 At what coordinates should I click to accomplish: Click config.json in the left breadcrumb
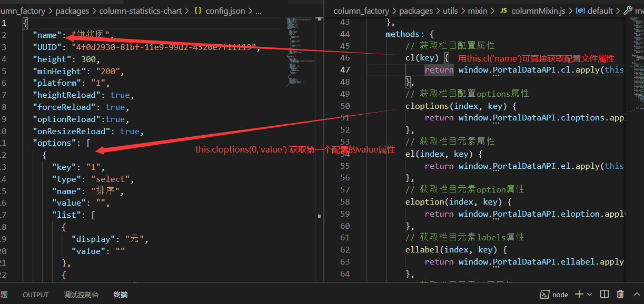pos(225,11)
